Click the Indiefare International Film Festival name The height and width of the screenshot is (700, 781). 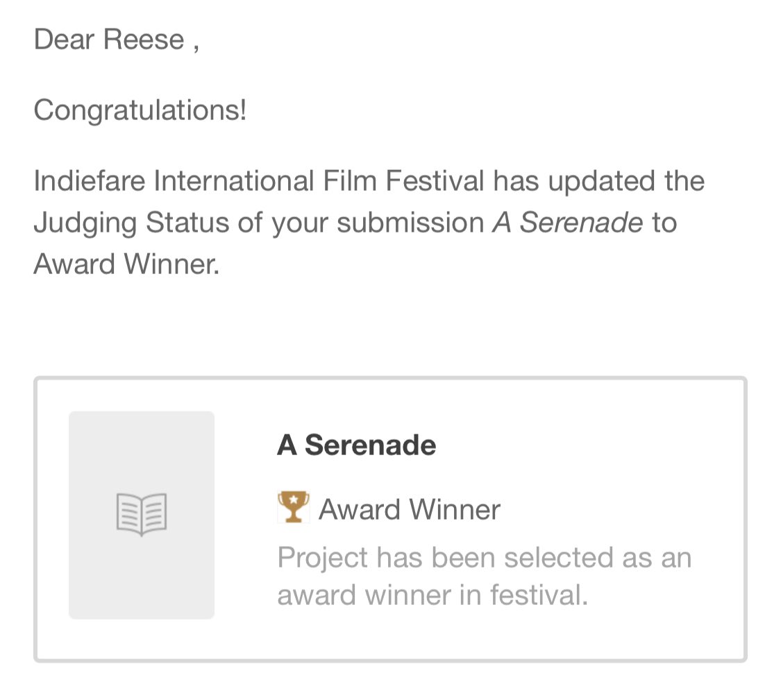click(x=258, y=181)
